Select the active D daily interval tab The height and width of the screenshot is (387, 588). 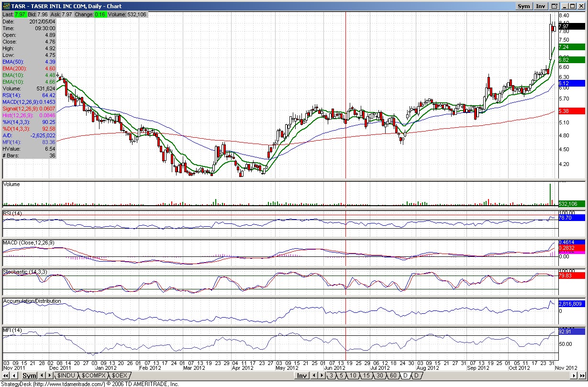point(405,376)
